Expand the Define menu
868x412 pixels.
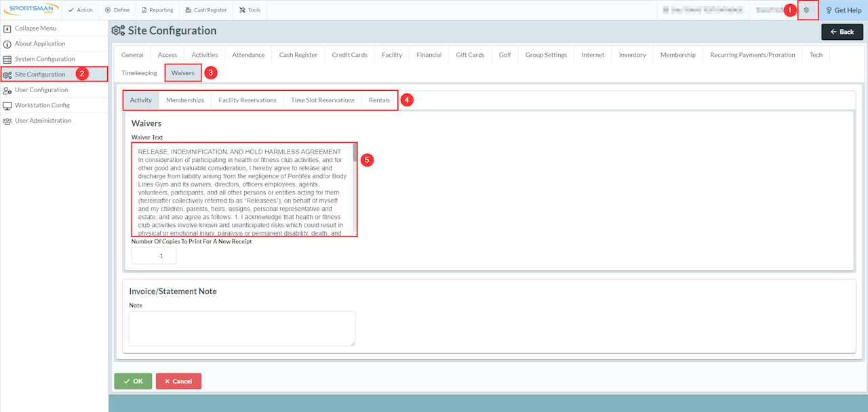pyautogui.click(x=117, y=10)
